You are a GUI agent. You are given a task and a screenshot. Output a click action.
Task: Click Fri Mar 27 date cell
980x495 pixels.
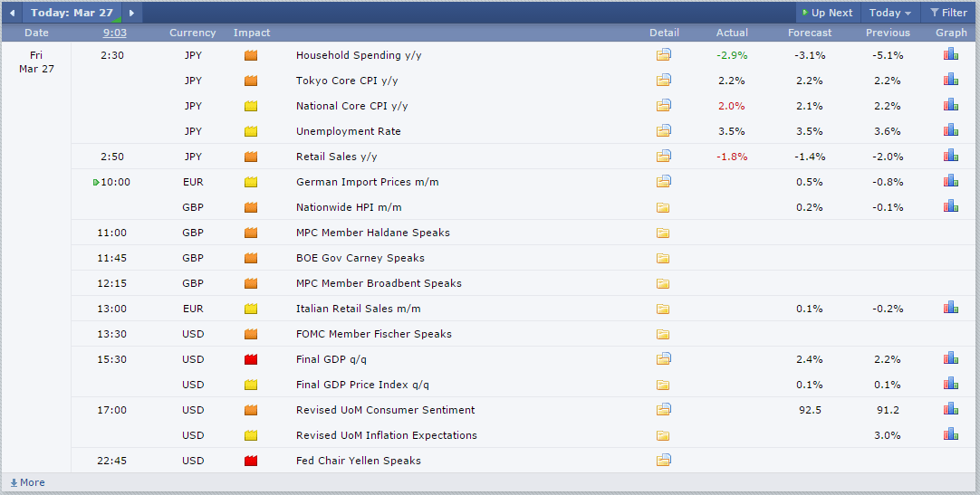pyautogui.click(x=36, y=62)
